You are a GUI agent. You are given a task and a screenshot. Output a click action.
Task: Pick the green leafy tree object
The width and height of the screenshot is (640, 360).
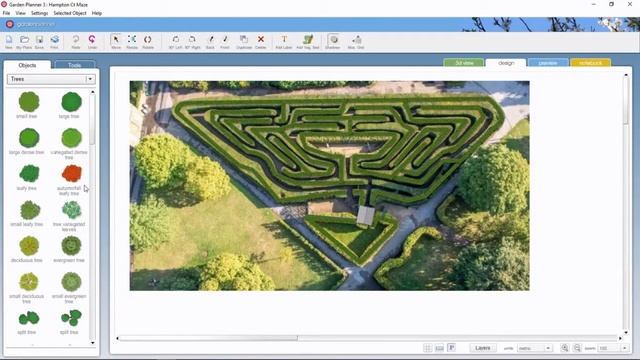click(29, 174)
